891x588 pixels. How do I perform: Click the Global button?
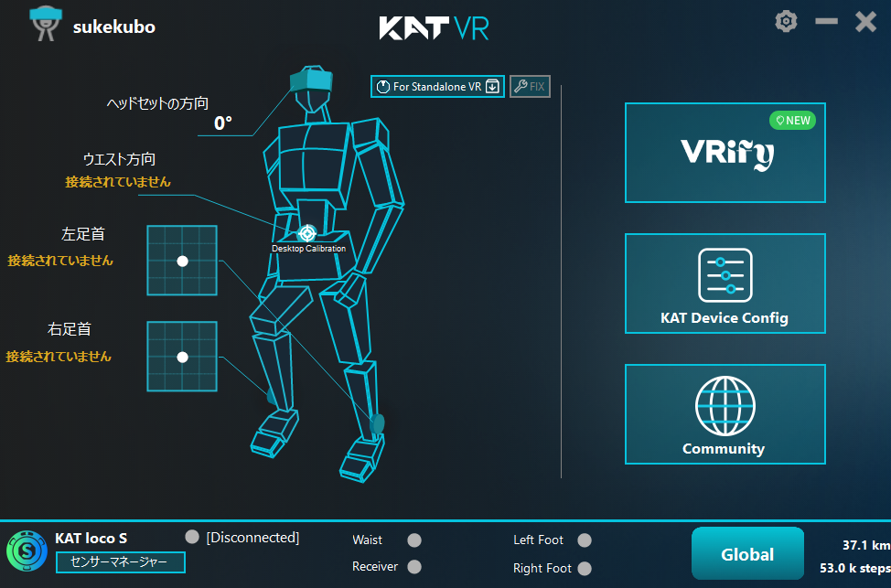tap(747, 553)
